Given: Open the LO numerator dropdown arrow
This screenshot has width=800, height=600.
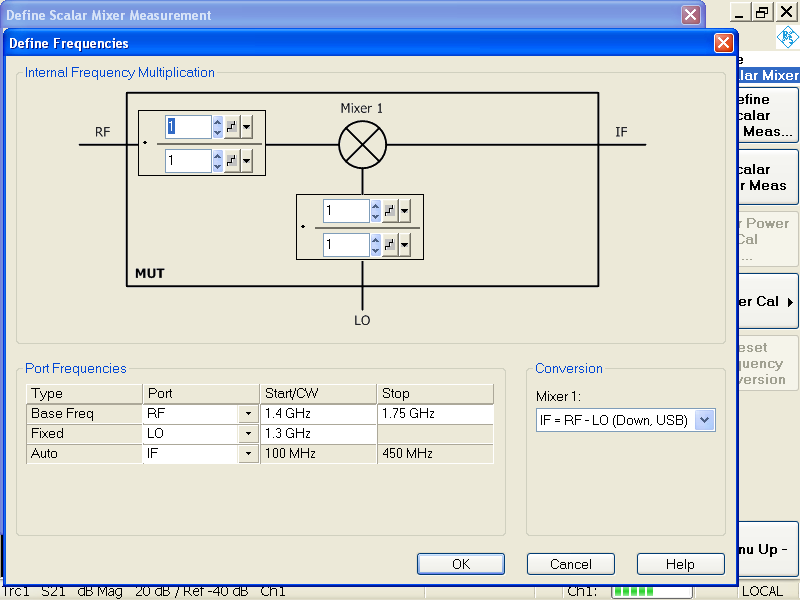Looking at the screenshot, I should [405, 211].
